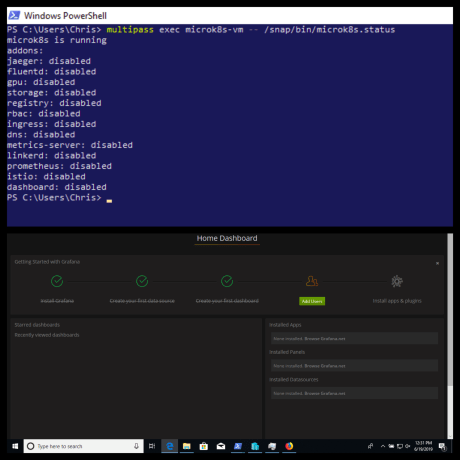460x460 pixels.
Task: Click the orange Add Users people icon
Action: click(312, 281)
